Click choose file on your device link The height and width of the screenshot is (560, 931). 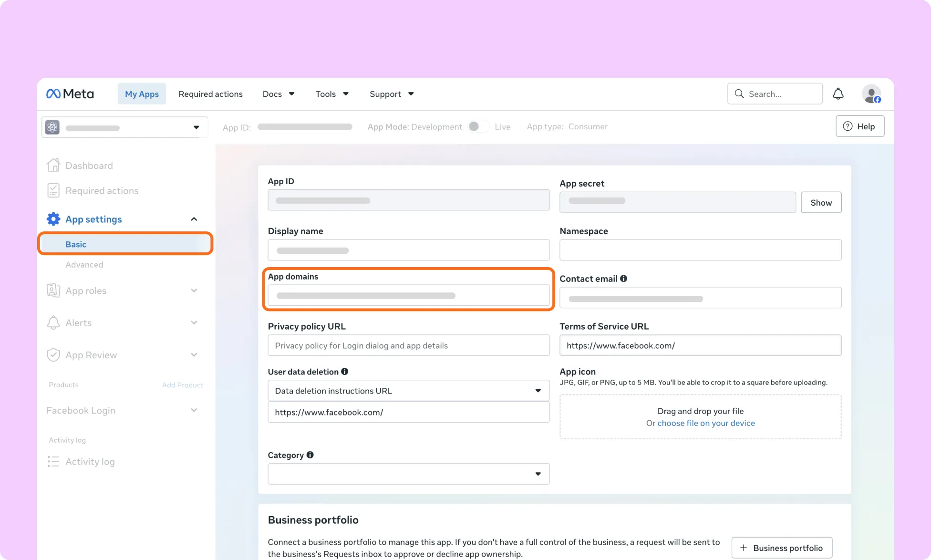[x=706, y=423]
